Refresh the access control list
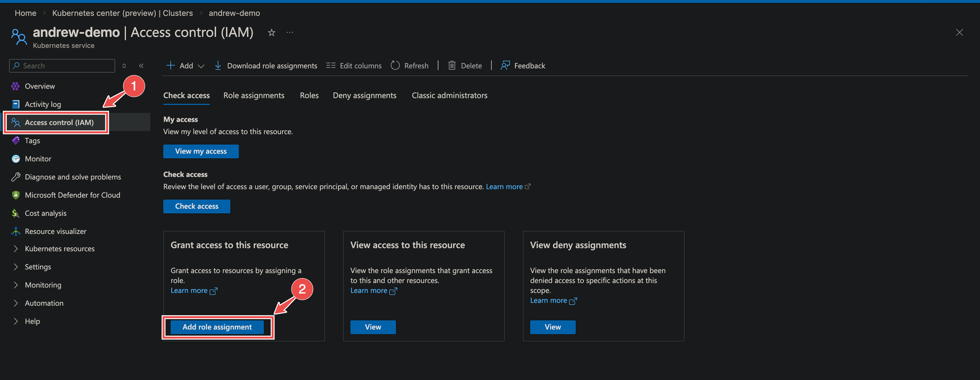Screen dimensions: 980x380 coord(410,66)
